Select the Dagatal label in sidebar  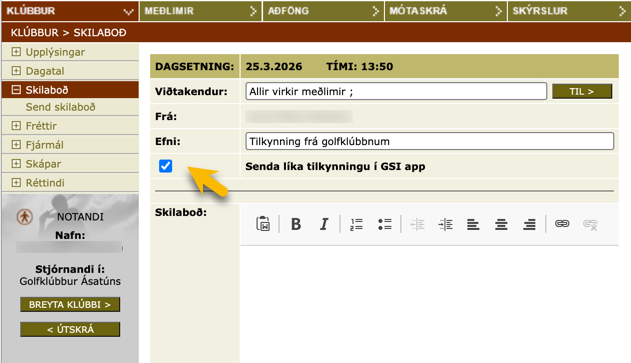(x=45, y=71)
